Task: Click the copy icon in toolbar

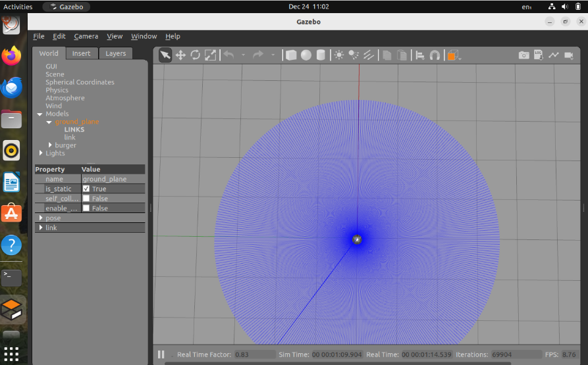Action: (x=387, y=55)
